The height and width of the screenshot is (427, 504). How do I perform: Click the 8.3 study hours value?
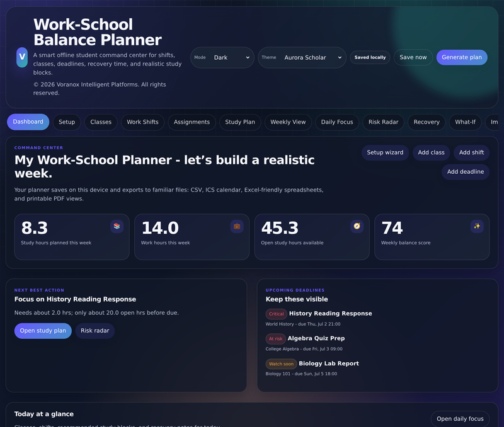35,228
